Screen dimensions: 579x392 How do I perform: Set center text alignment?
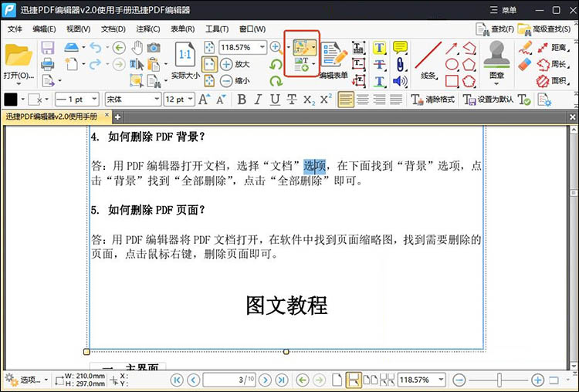click(x=363, y=100)
